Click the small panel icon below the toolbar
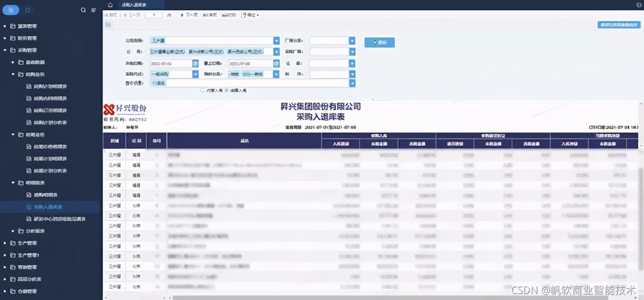 click(x=108, y=25)
